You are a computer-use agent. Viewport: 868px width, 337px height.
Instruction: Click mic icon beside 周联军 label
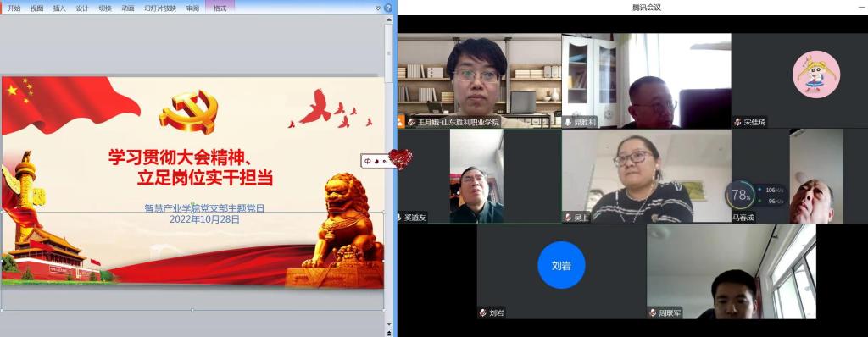pyautogui.click(x=654, y=313)
